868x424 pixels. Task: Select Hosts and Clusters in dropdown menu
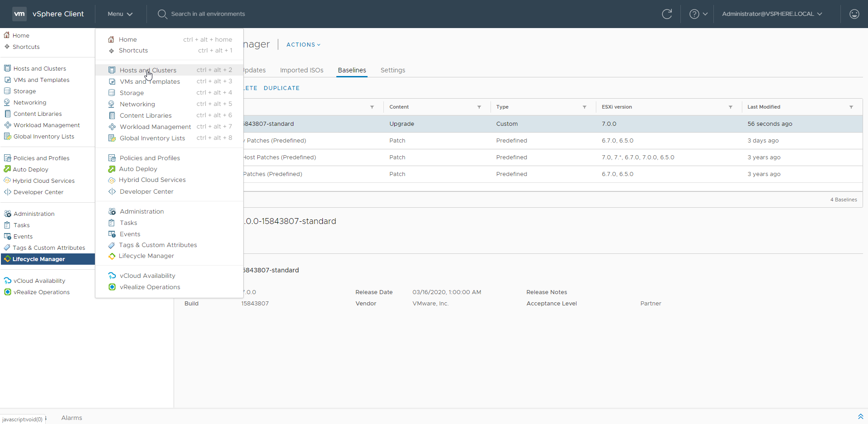148,70
